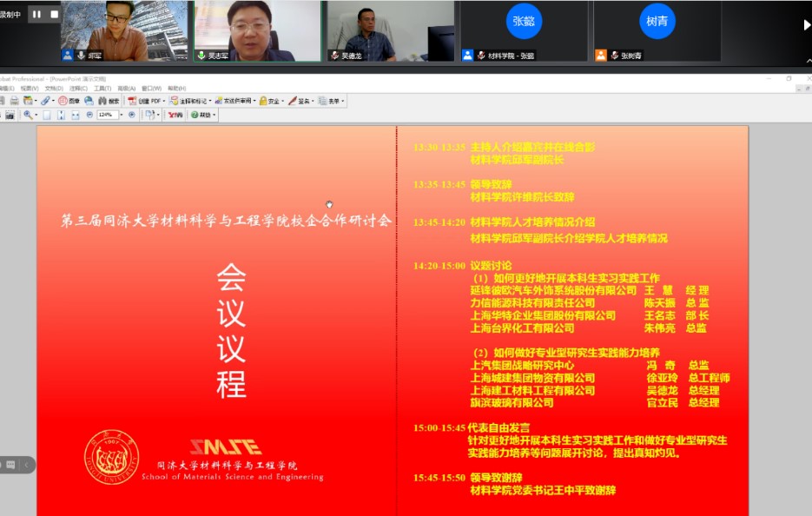Show next participants with right arrow
This screenshot has height=516, width=812.
[807, 25]
